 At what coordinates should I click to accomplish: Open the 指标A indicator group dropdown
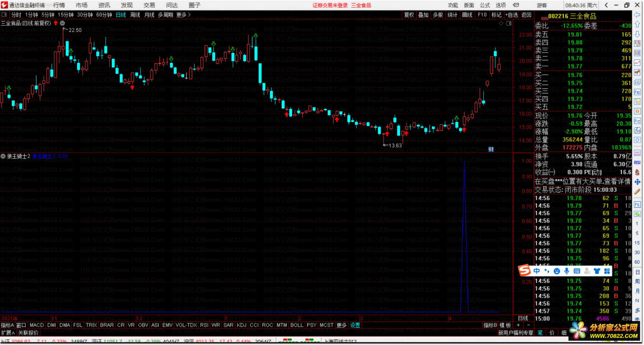(x=7, y=325)
